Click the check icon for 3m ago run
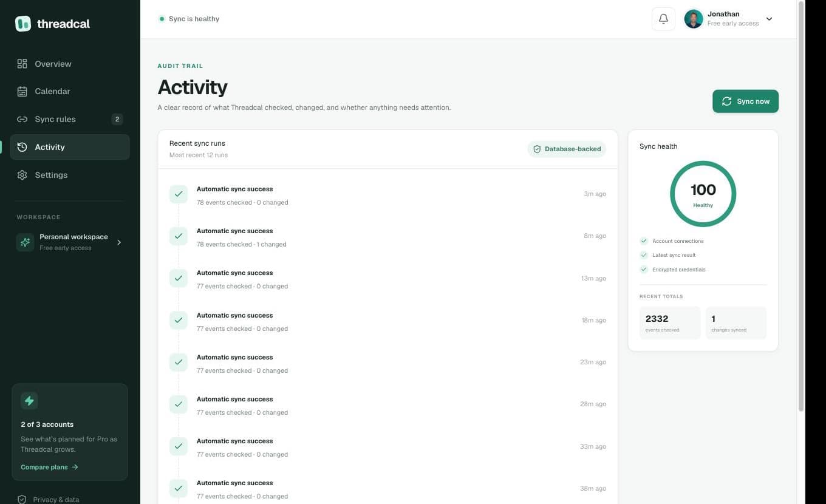The image size is (826, 504). coord(179,194)
